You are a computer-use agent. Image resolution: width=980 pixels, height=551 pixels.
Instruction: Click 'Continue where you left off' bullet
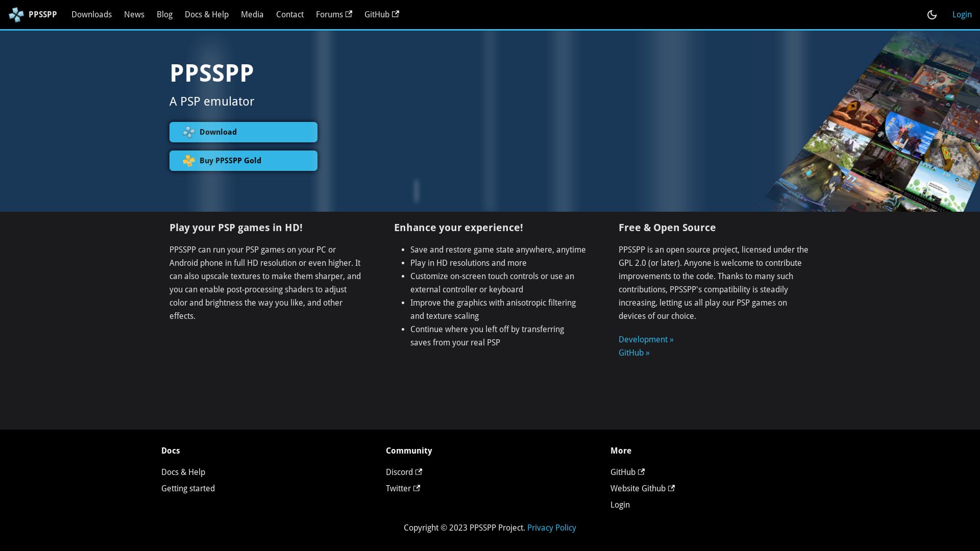(487, 336)
